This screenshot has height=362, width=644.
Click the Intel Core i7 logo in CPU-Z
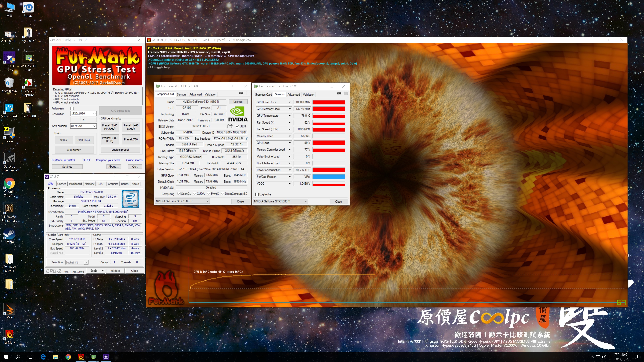pos(130,199)
